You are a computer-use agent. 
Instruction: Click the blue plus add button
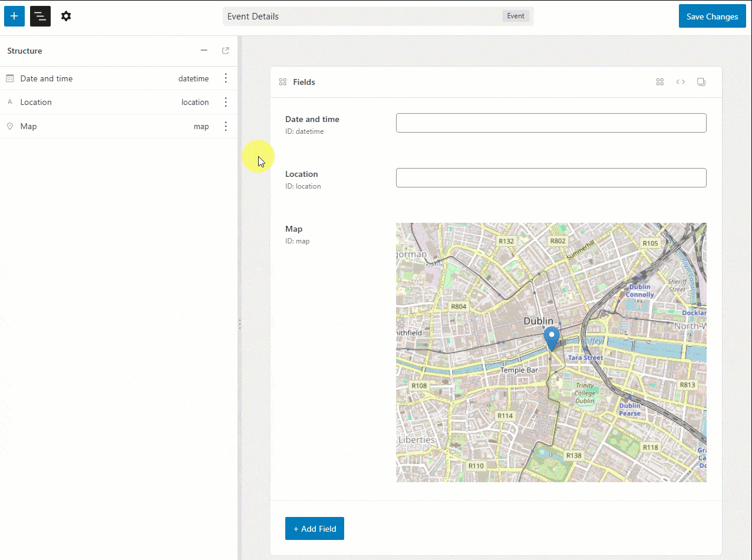click(x=14, y=17)
